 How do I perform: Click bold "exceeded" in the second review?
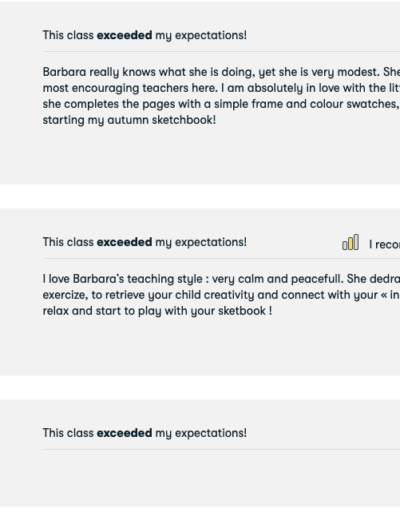coord(124,242)
